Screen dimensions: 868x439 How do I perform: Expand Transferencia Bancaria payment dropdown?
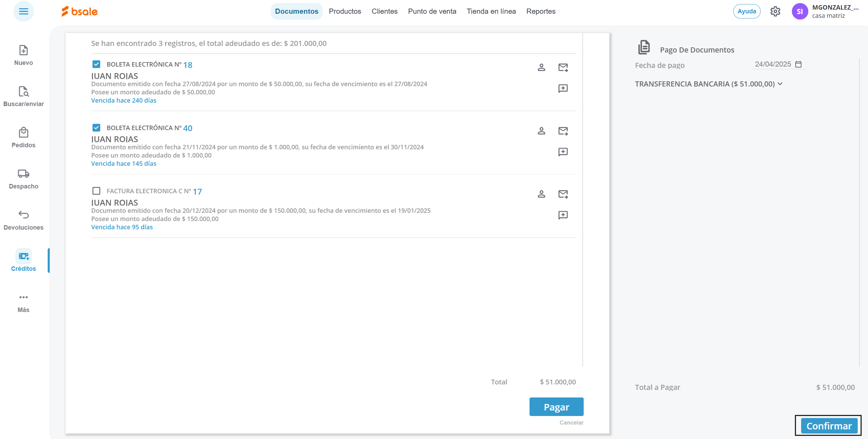780,84
